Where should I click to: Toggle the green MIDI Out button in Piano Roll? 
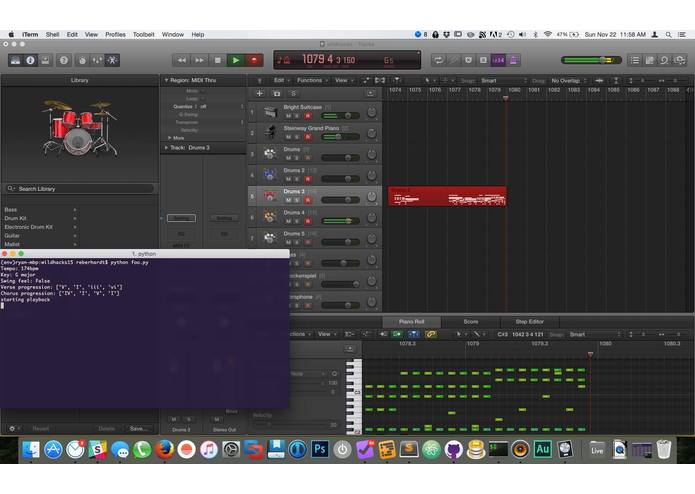tap(397, 334)
